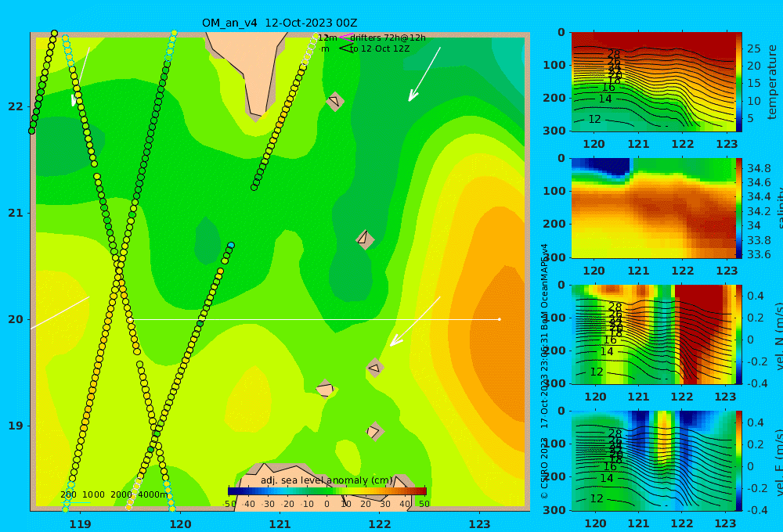
Task: Click the salinity panel color bar
Action: point(738,208)
